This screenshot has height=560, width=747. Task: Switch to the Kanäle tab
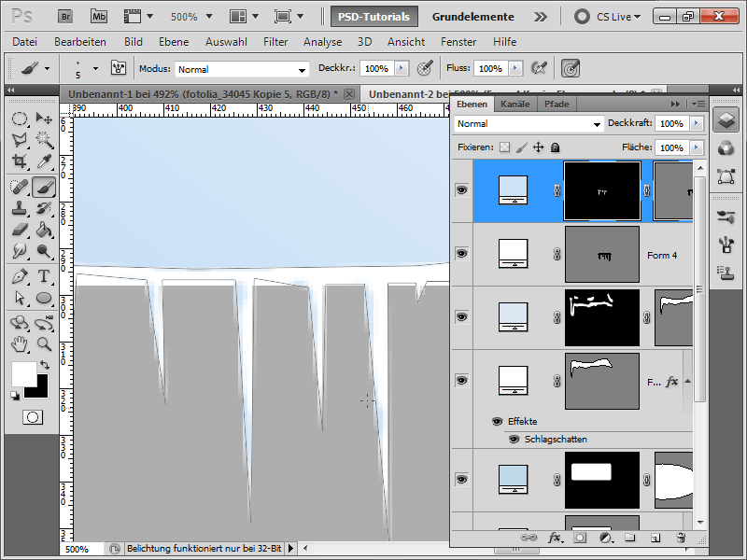(x=515, y=104)
